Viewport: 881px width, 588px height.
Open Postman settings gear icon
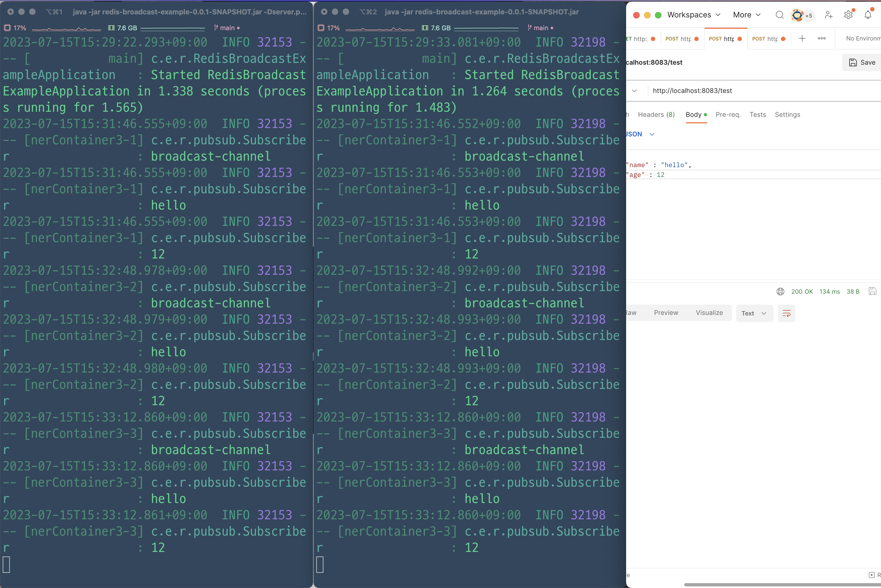point(848,15)
